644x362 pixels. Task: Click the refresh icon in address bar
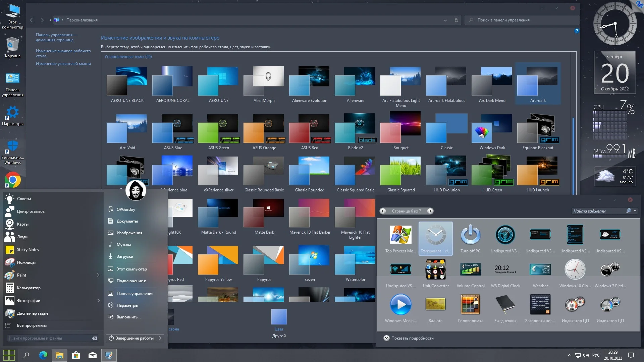pyautogui.click(x=456, y=20)
